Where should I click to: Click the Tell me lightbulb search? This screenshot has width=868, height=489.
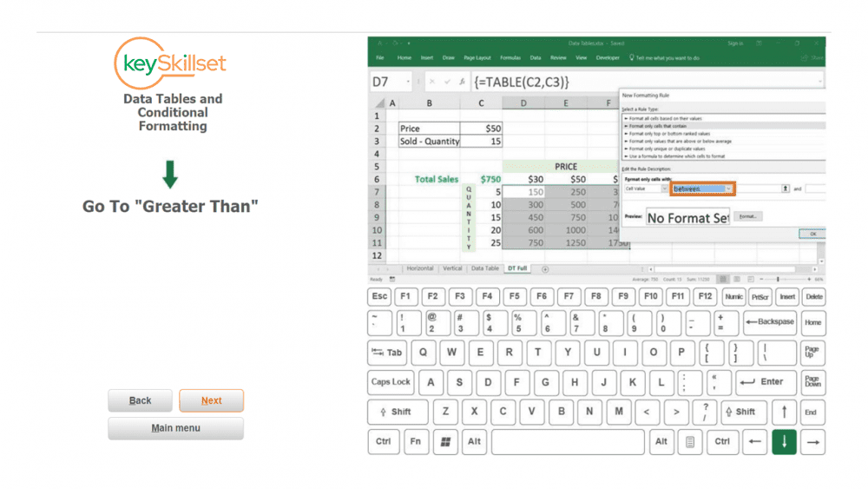coord(665,57)
